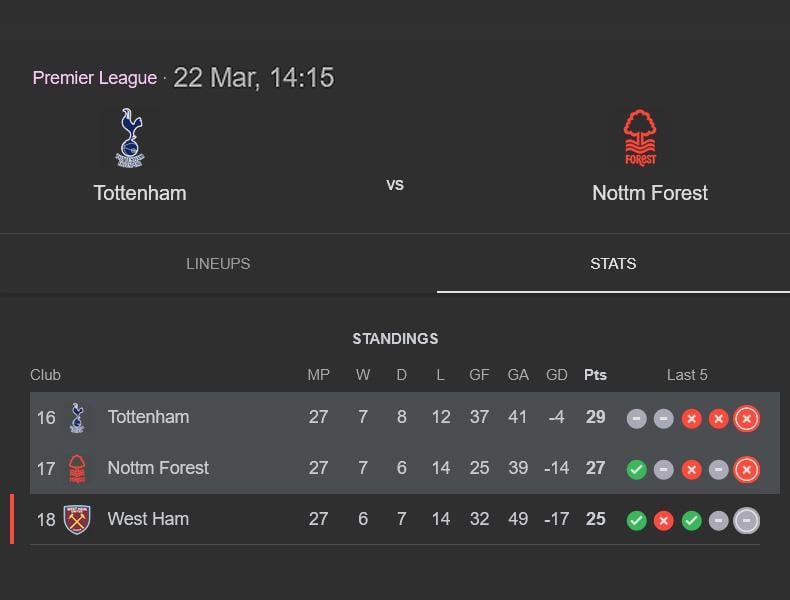Click West Ham's first green win icon

(x=636, y=520)
